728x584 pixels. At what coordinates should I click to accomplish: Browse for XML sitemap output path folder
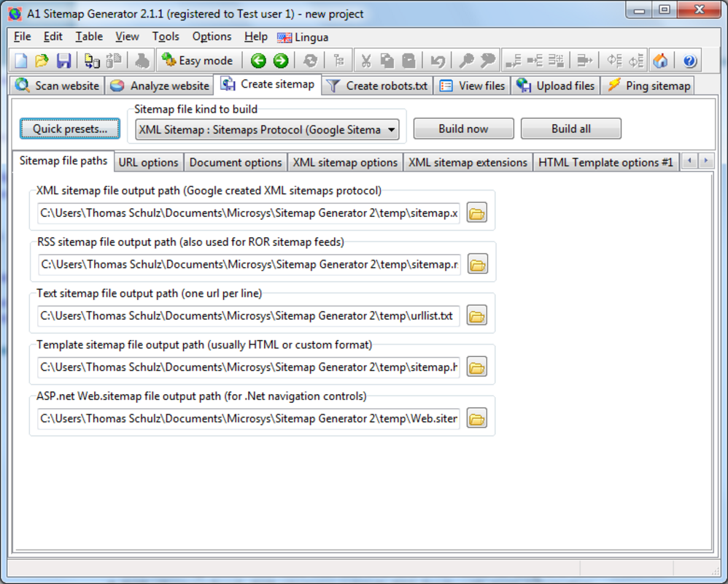[x=477, y=212]
